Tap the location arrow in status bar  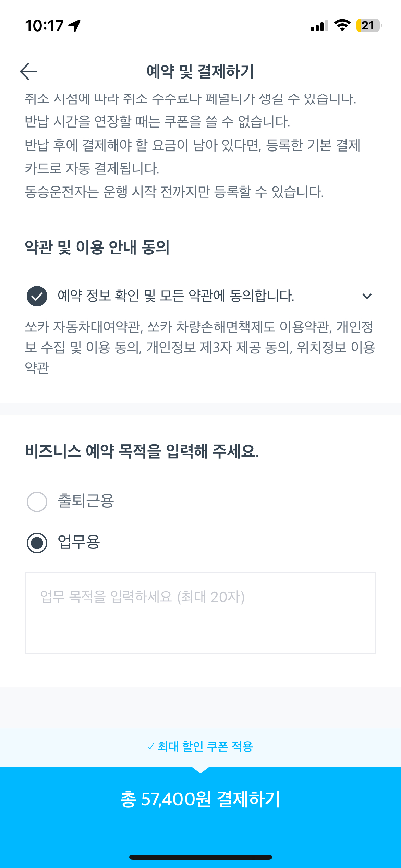tap(74, 26)
